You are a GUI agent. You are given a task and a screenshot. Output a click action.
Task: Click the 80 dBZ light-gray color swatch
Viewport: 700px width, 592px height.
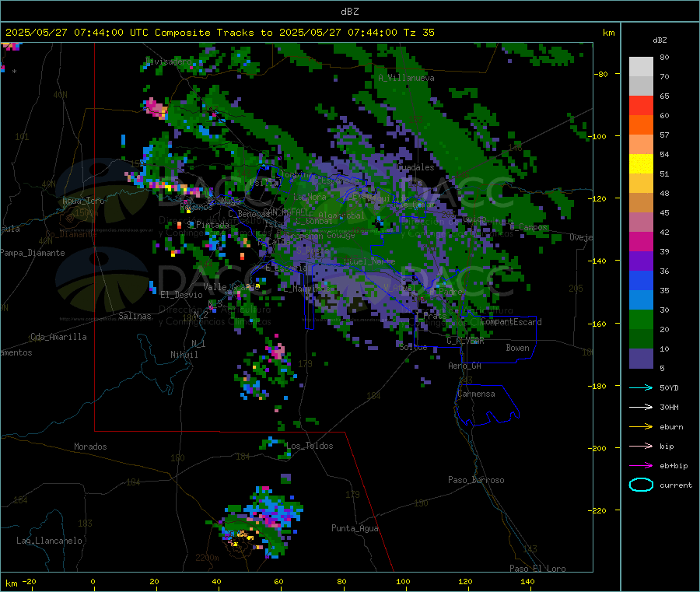click(x=641, y=67)
